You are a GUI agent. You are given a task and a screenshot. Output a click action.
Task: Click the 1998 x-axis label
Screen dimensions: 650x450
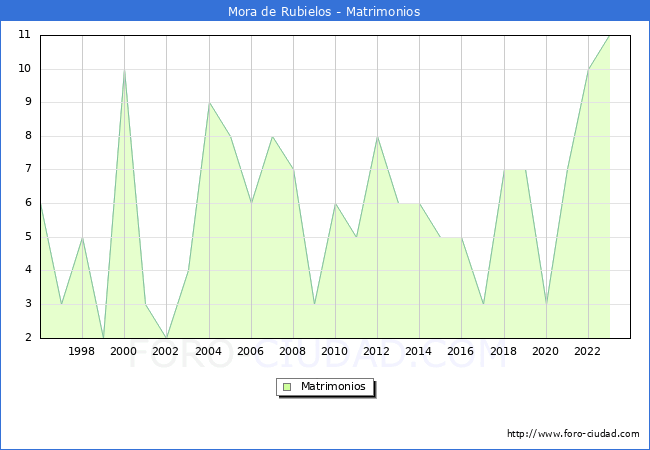point(82,351)
